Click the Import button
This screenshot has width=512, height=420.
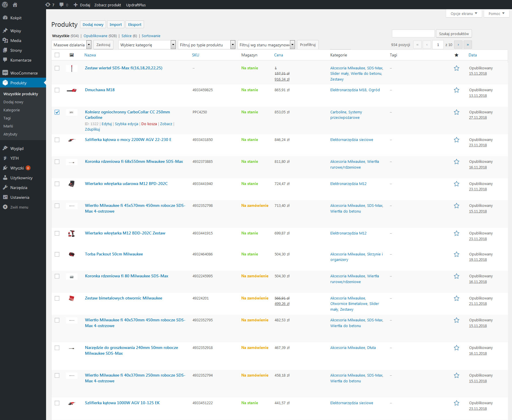pyautogui.click(x=115, y=24)
